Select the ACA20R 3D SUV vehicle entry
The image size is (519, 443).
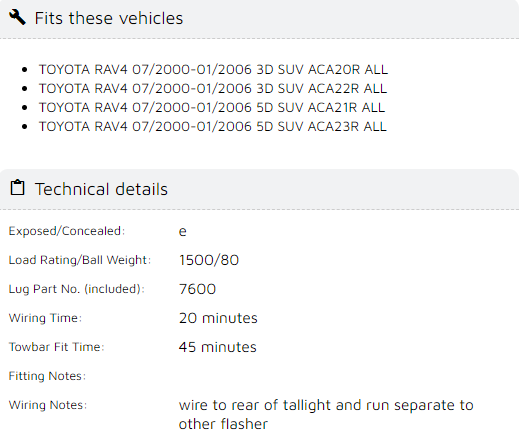click(x=213, y=69)
